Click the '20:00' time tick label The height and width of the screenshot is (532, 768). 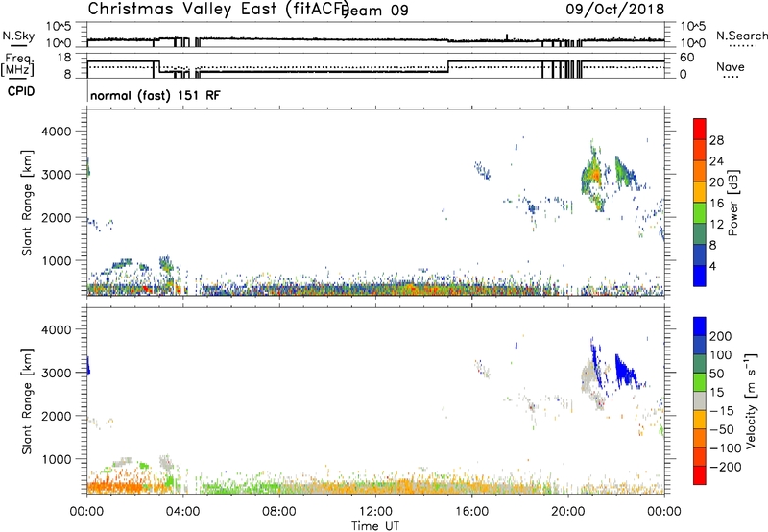pyautogui.click(x=567, y=512)
